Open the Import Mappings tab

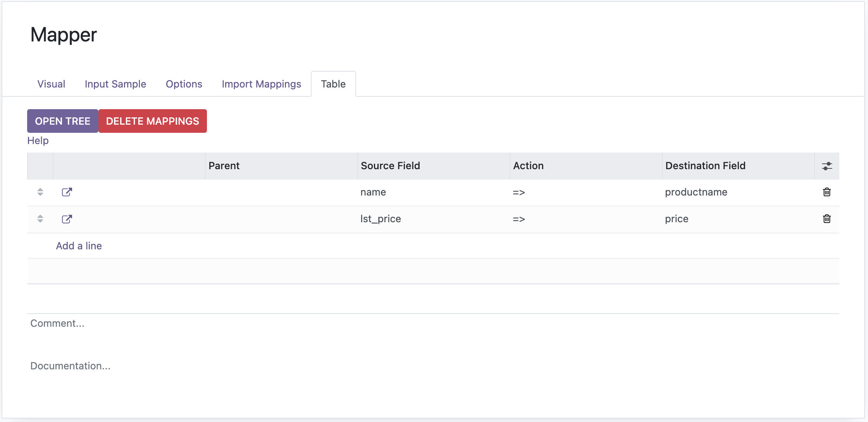[x=262, y=84]
